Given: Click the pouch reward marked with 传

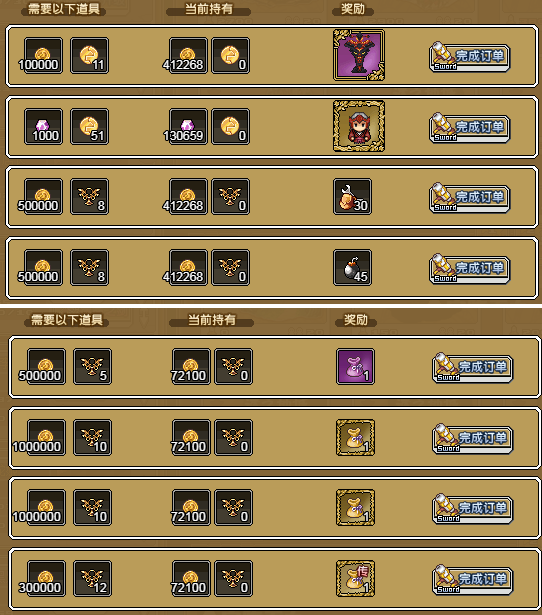Looking at the screenshot, I should (355, 579).
